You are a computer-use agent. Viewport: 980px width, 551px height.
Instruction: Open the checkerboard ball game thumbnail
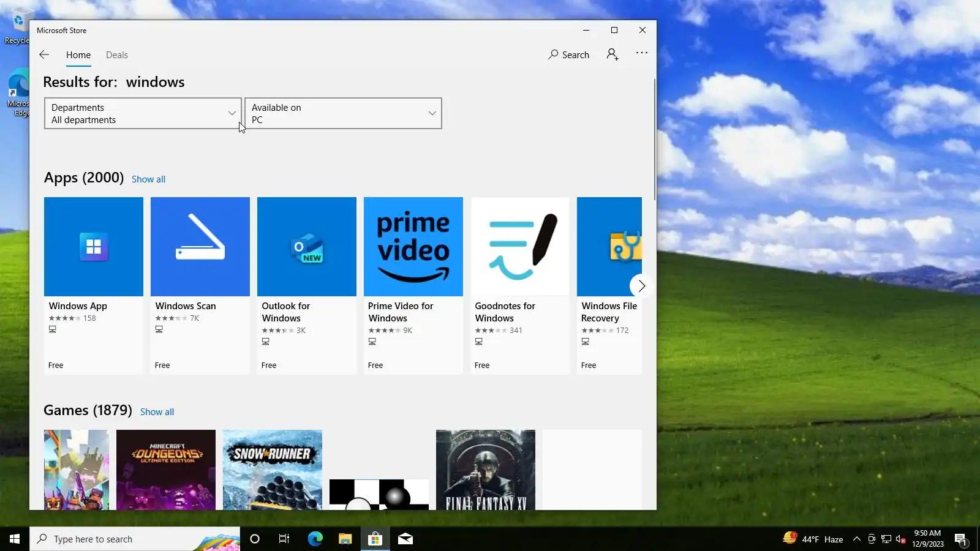pyautogui.click(x=379, y=495)
